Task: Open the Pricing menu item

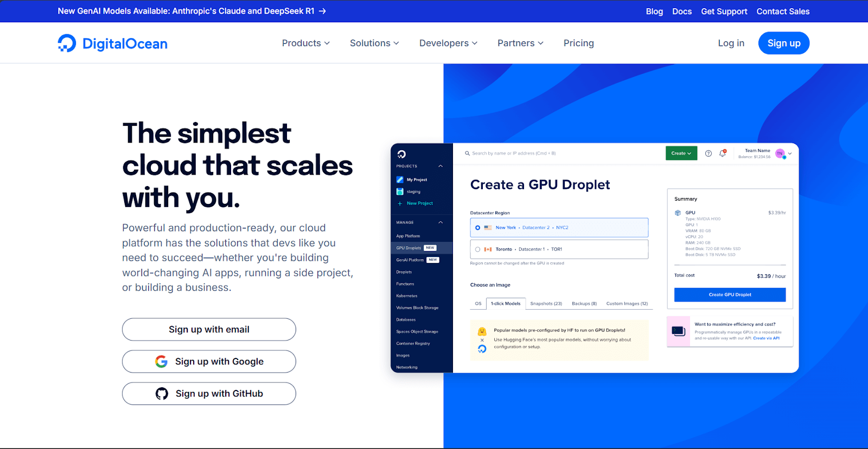Action: click(x=578, y=43)
